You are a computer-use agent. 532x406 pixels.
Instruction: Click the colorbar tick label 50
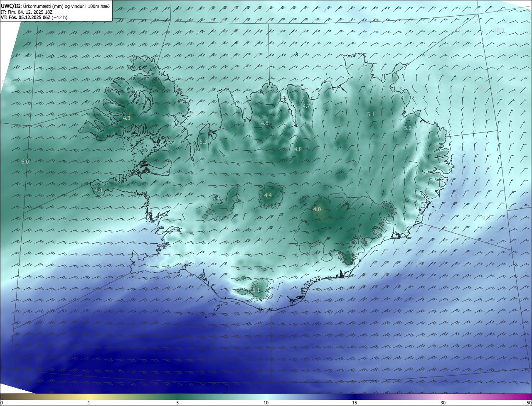point(529,403)
